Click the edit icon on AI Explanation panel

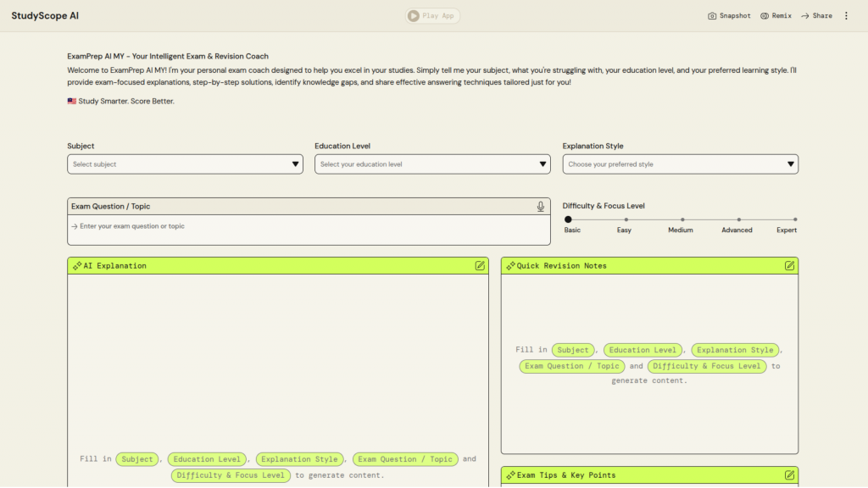480,266
